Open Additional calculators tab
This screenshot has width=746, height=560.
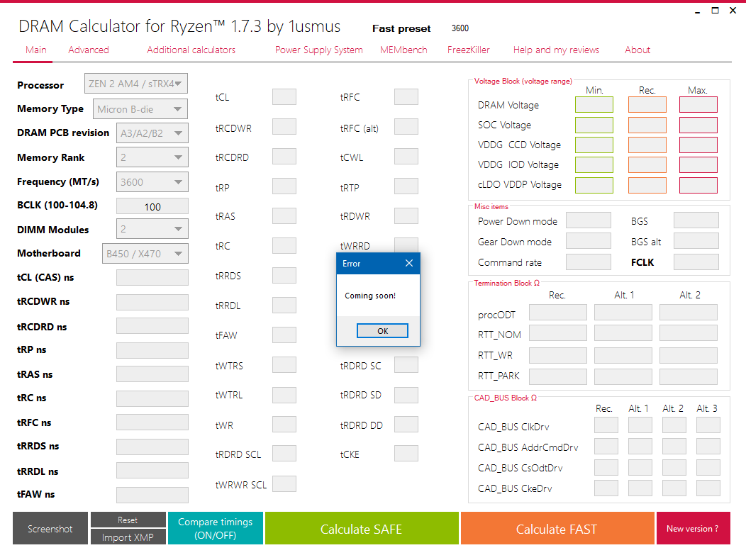pyautogui.click(x=191, y=50)
